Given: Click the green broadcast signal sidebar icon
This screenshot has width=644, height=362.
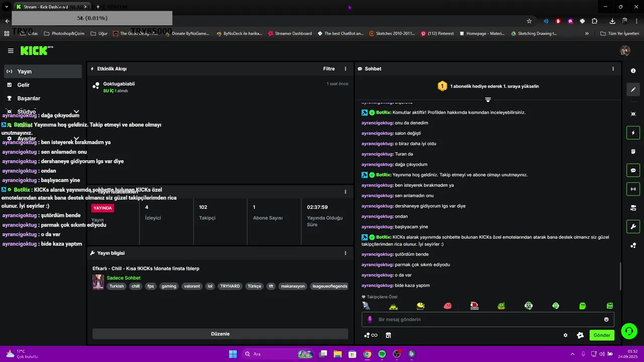Looking at the screenshot, I should [x=633, y=189].
